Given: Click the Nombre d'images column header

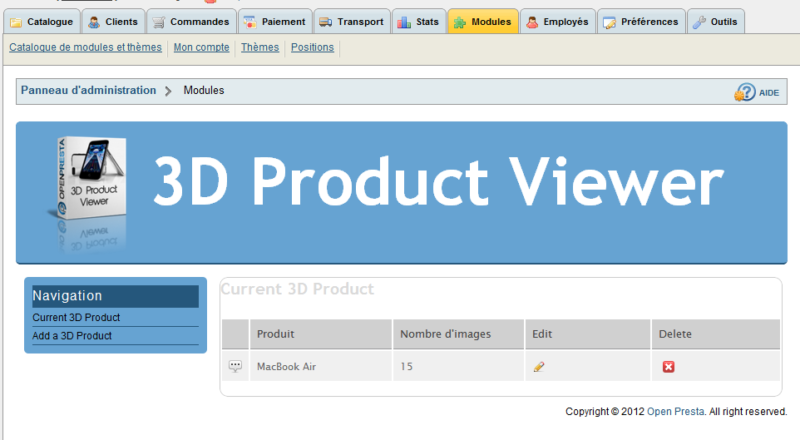Looking at the screenshot, I should pyautogui.click(x=458, y=334).
